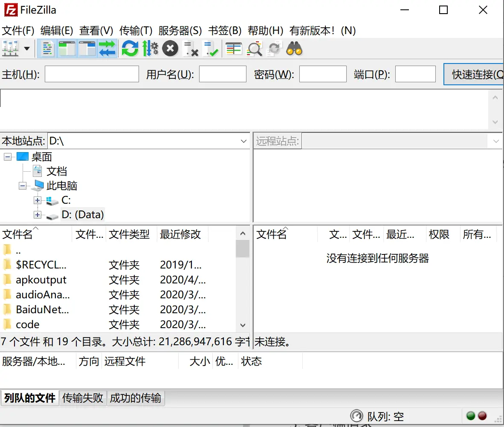Click the queue speed-limit icon
Viewport: 504px width, 427px height.
(x=356, y=416)
